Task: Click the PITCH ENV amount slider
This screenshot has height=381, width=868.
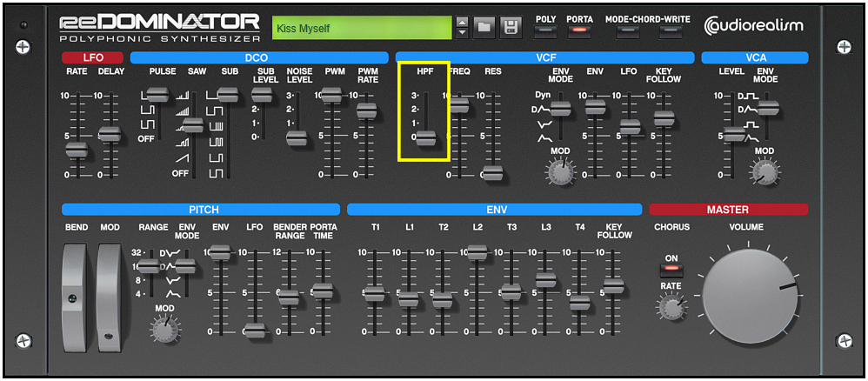Action: (x=220, y=251)
